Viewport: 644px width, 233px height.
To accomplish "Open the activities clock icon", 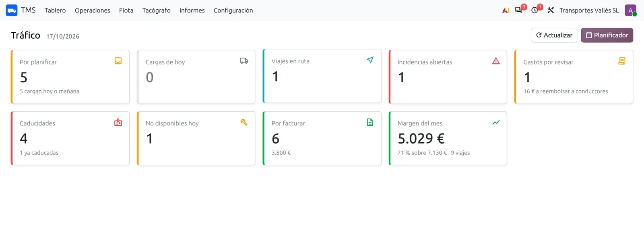I will coord(535,10).
